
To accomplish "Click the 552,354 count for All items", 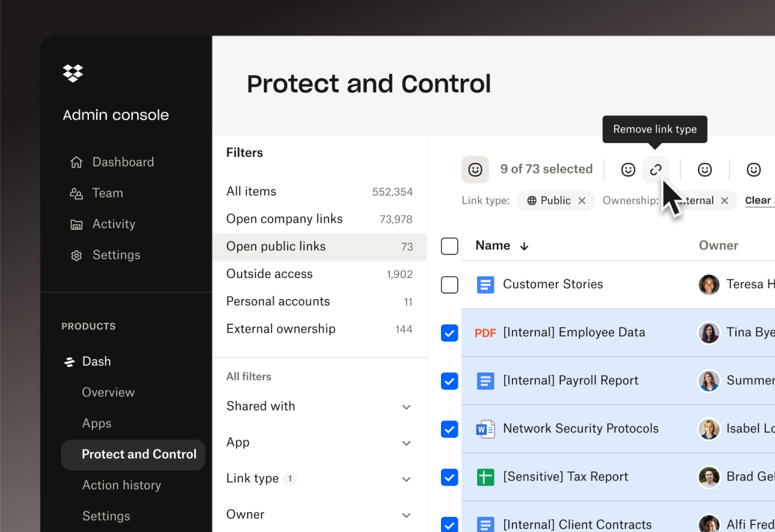I will point(392,192).
